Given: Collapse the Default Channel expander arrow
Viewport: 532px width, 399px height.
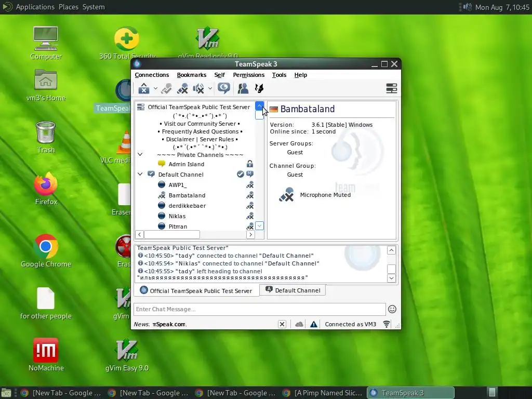Looking at the screenshot, I should 140,174.
